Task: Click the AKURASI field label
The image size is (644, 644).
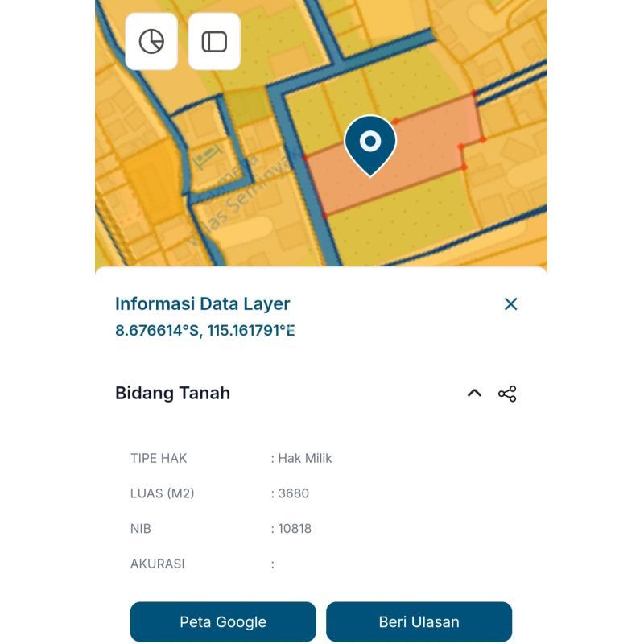Action: (158, 564)
